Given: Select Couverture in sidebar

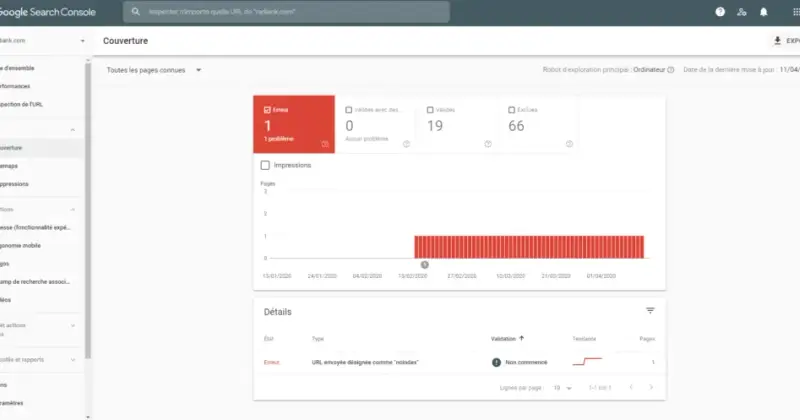Looking at the screenshot, I should tap(42, 147).
